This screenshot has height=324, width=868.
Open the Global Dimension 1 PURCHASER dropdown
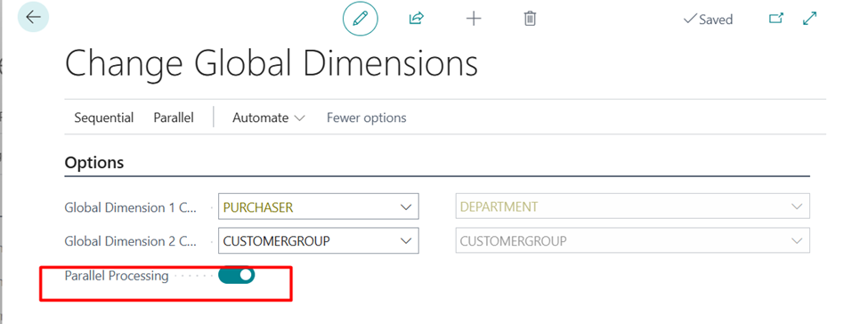coord(405,207)
